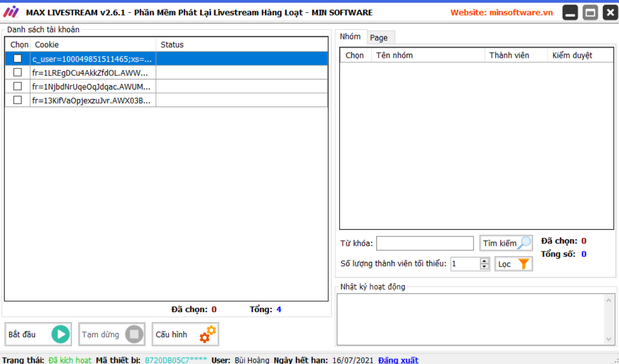Tick the checkbox for the fr=1LREgDCu4 cookie

coord(18,72)
